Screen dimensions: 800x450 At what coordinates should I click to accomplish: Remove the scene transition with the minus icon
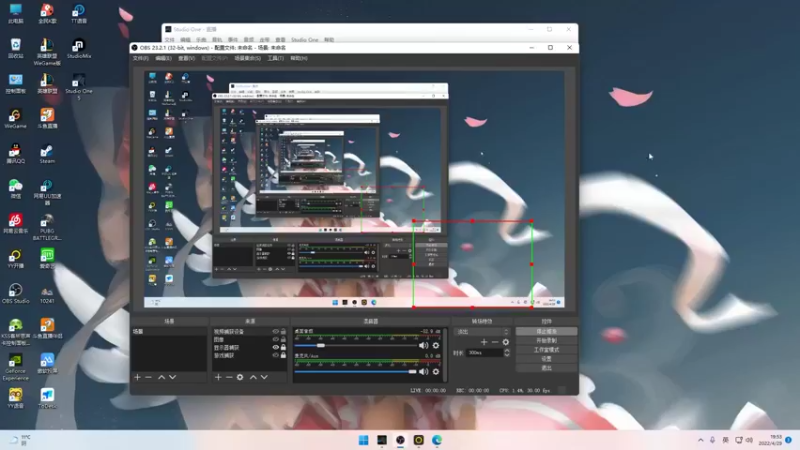point(495,342)
